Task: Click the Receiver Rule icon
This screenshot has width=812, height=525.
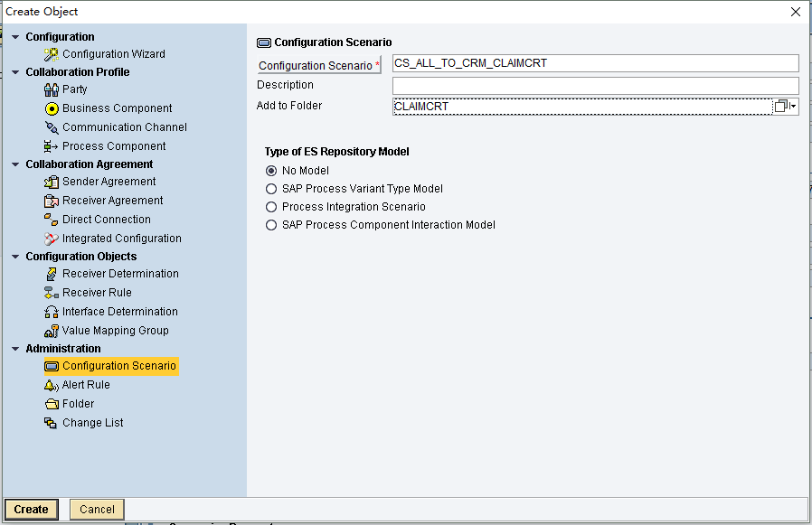Action: [52, 293]
